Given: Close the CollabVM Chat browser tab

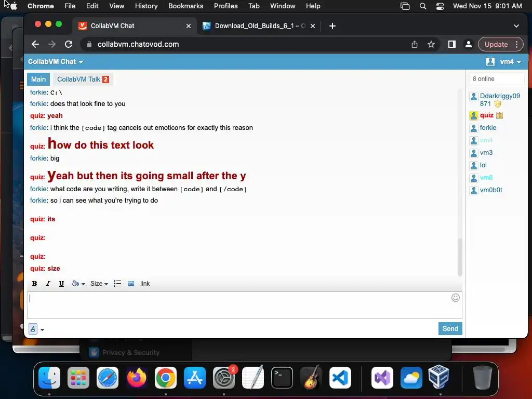Looking at the screenshot, I should 188,26.
